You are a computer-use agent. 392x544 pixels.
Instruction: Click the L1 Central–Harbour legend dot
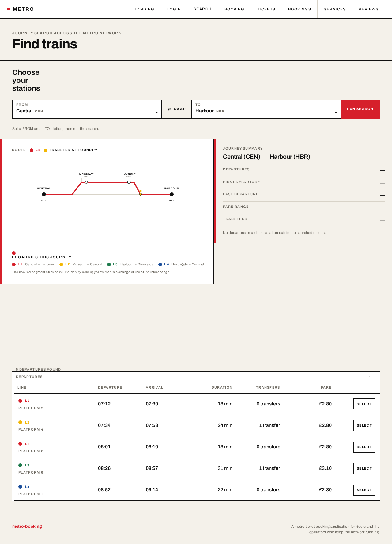(14, 264)
